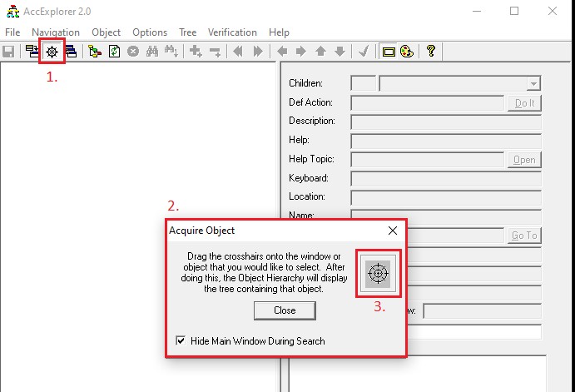Click the binoculars find icon
This screenshot has width=575, height=392.
[152, 52]
